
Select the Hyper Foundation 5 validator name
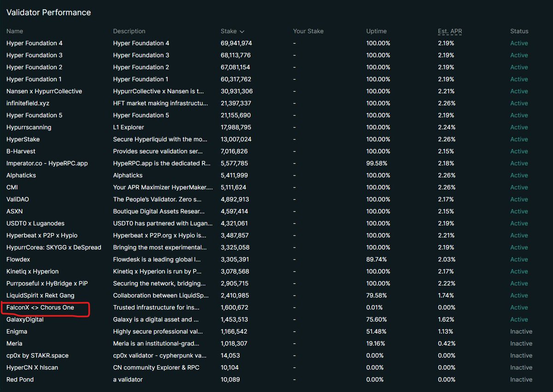35,115
